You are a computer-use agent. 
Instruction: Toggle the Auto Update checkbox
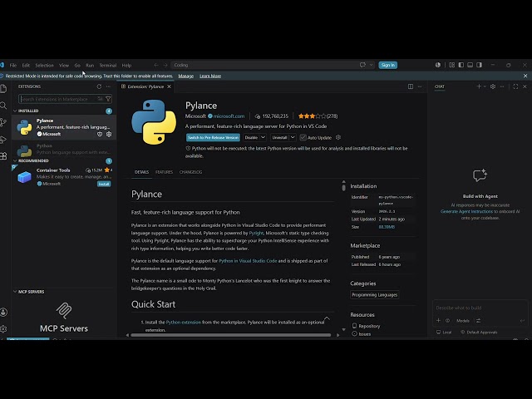click(x=303, y=137)
